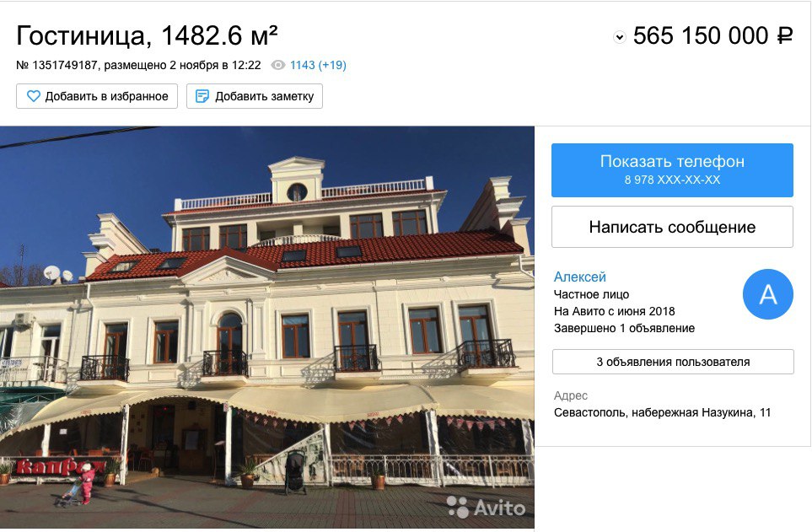
Task: Open seller profile link Алексей
Action: pyautogui.click(x=579, y=277)
